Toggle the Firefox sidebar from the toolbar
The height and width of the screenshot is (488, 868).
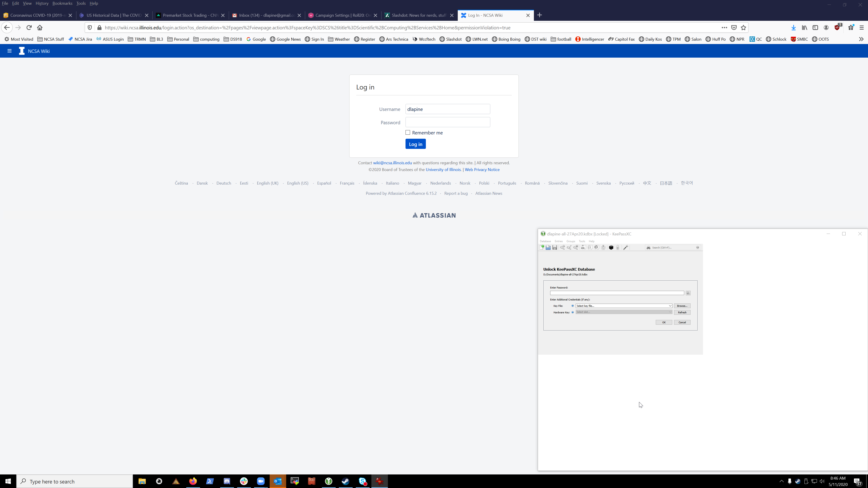pos(815,28)
